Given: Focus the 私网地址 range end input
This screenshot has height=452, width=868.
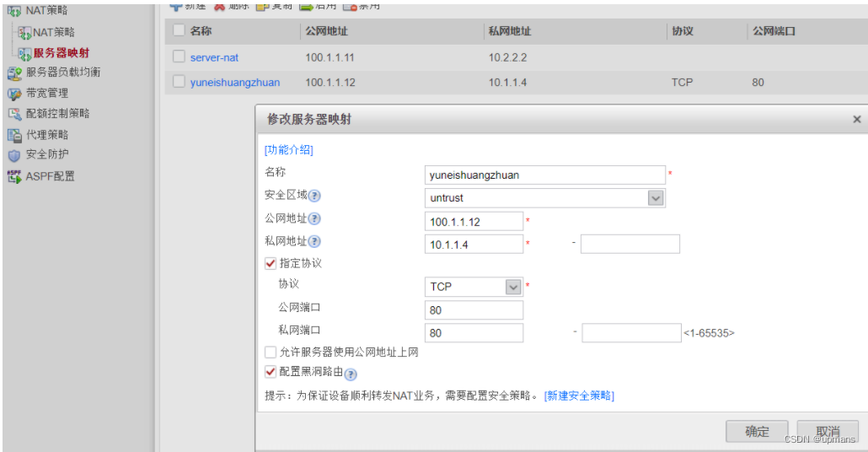Looking at the screenshot, I should pyautogui.click(x=630, y=245).
